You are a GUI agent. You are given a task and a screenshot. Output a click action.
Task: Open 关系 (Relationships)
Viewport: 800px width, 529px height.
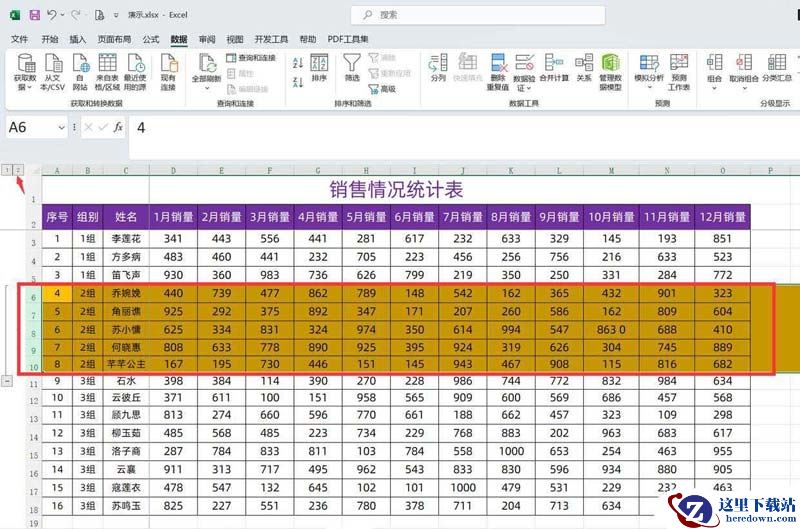(x=584, y=67)
